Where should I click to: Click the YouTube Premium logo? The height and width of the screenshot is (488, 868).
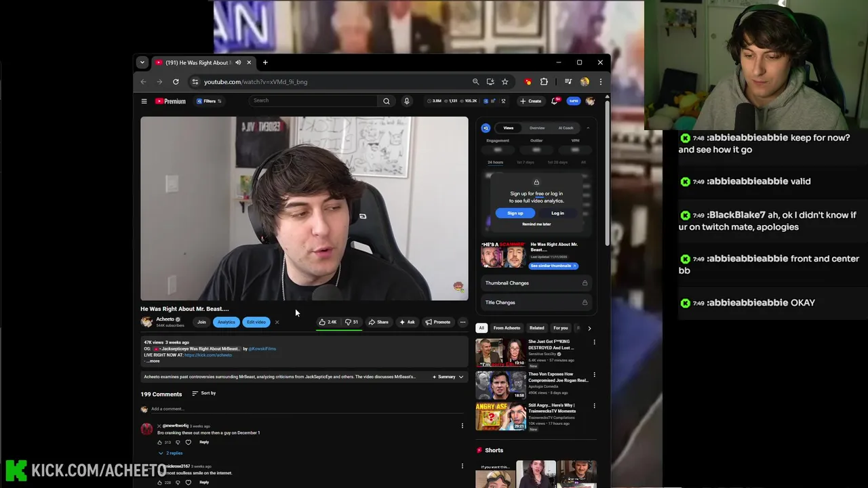coord(170,101)
